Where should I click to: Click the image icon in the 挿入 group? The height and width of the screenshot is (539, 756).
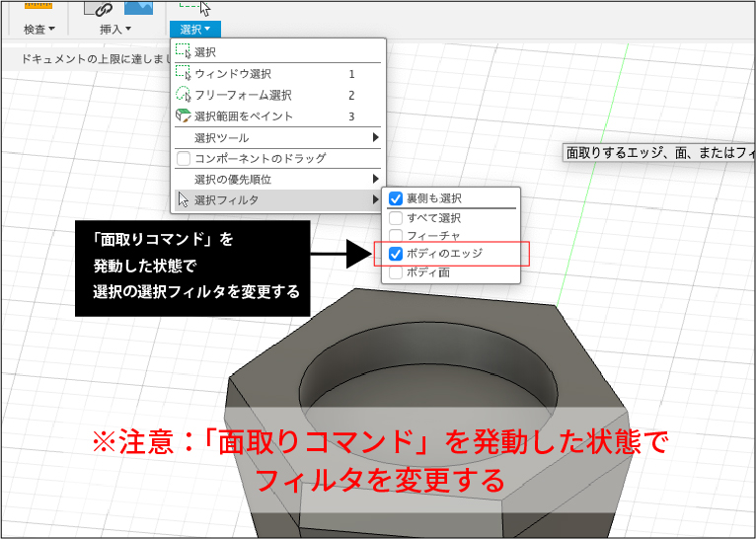pos(137,8)
